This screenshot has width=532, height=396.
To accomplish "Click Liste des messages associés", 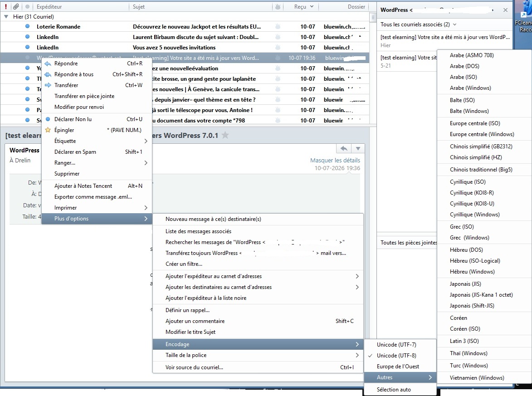I will click(258, 231).
